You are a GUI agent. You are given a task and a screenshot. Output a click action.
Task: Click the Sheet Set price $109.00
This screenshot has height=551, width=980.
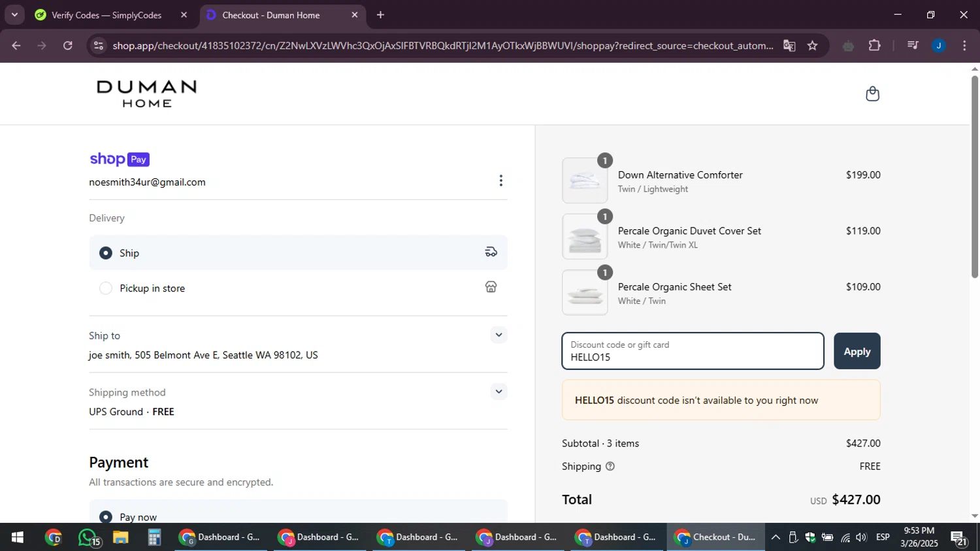(x=863, y=287)
